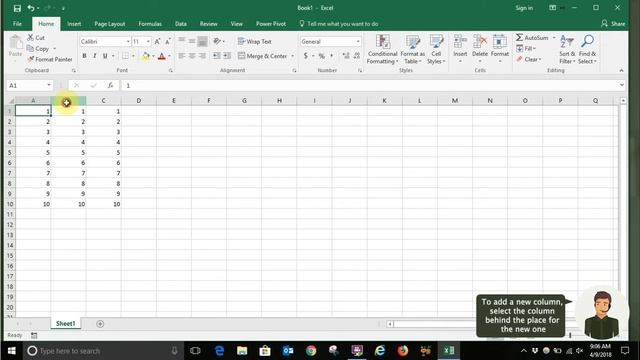This screenshot has height=360, width=640.
Task: Increase font size with the larger A
Action: (158, 42)
